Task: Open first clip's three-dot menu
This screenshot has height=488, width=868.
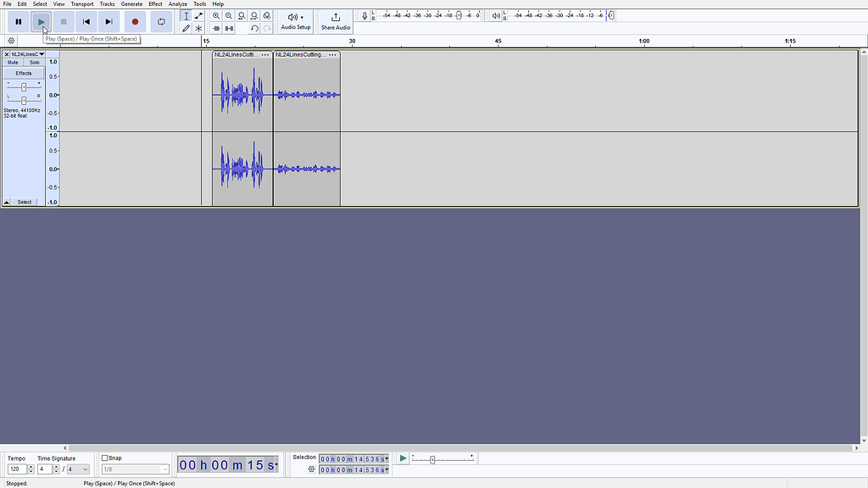Action: pos(265,55)
